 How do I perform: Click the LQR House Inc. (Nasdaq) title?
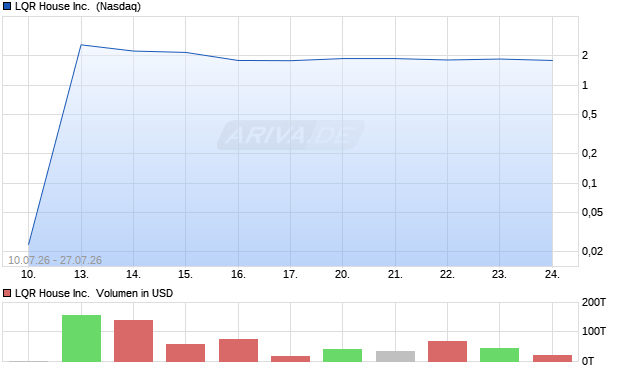coord(78,6)
